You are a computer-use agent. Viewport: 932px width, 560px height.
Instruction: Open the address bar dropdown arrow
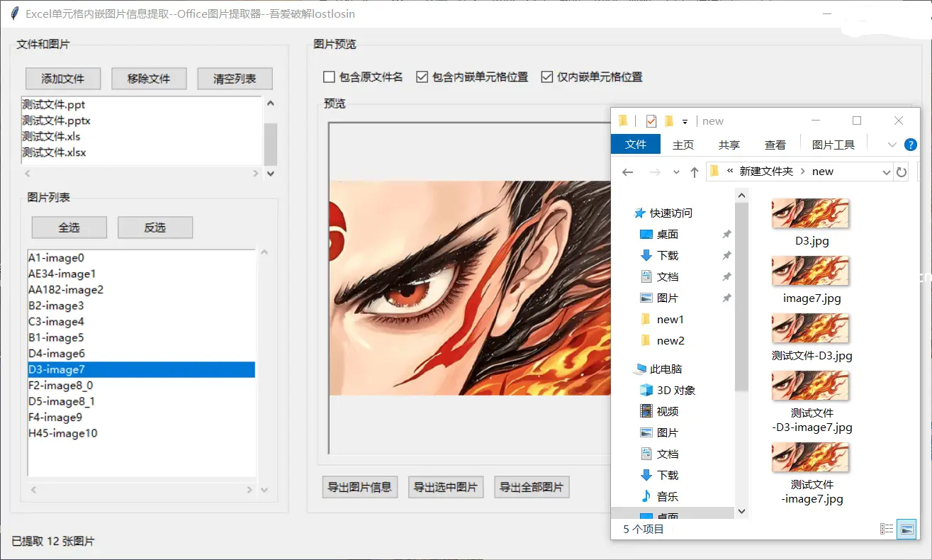[x=886, y=172]
